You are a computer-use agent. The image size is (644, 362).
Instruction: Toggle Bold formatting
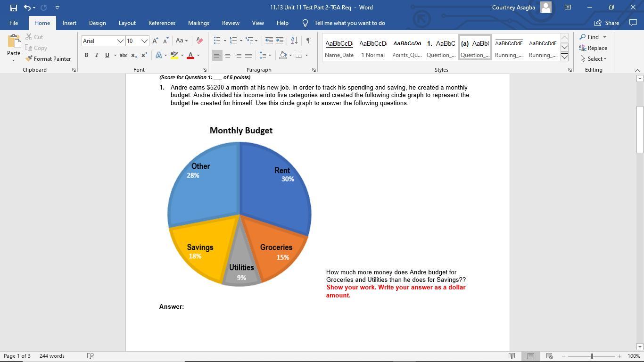(x=86, y=55)
